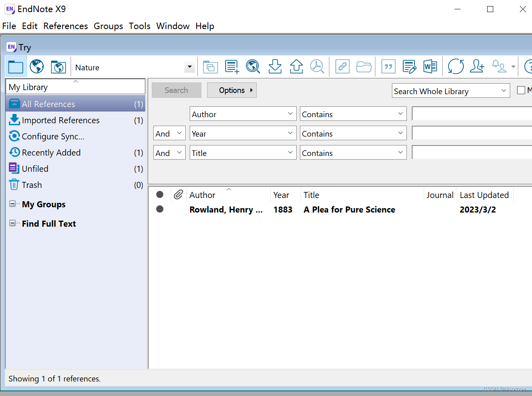Switch to Integrated Library & Online mode

pos(59,67)
